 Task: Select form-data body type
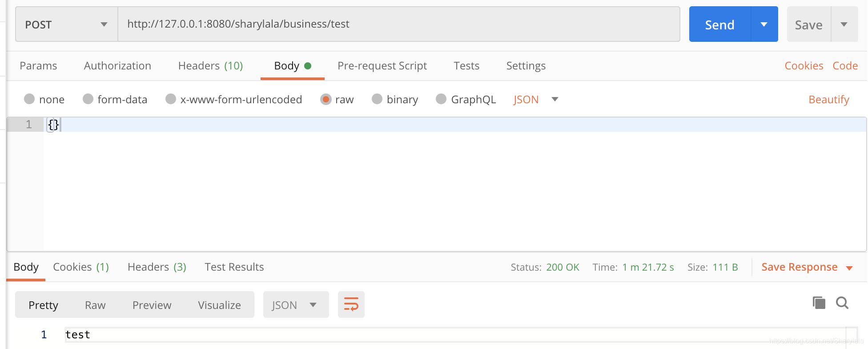tap(115, 99)
